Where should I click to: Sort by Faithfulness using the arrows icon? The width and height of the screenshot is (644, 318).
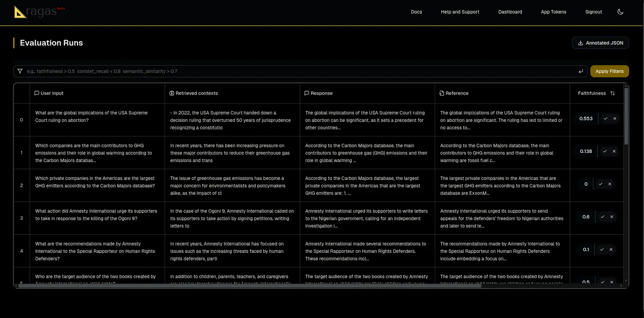[x=613, y=93]
